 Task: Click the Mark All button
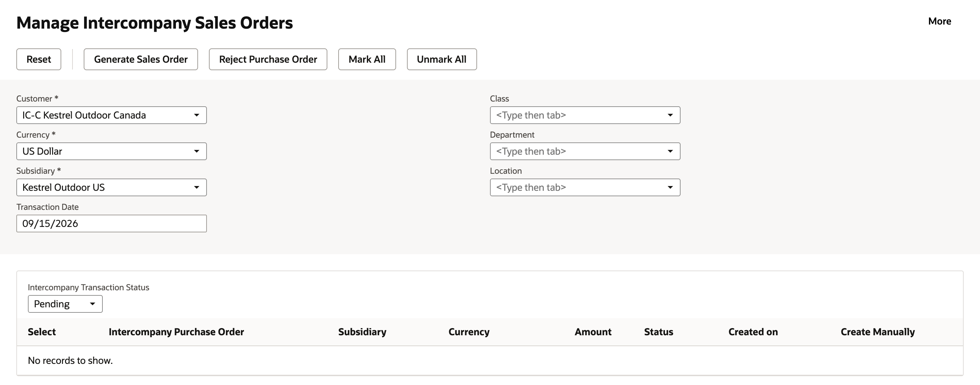tap(367, 59)
